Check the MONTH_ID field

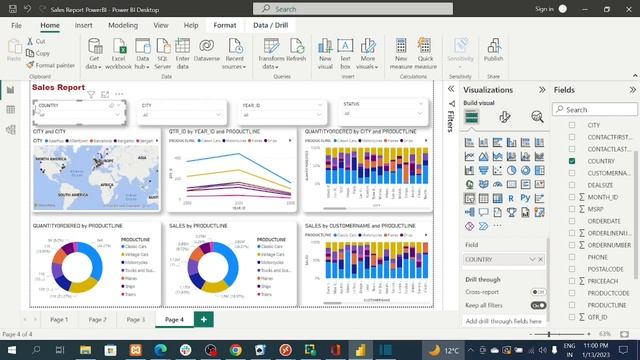(x=572, y=197)
